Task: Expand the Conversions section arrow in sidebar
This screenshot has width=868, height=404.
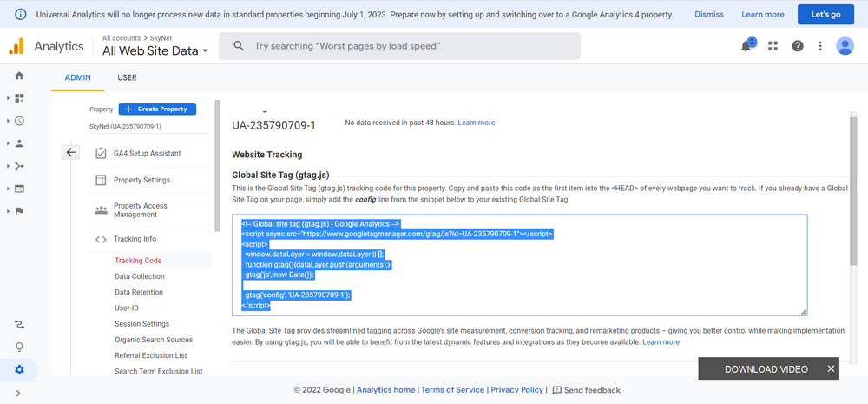Action: pos(8,211)
